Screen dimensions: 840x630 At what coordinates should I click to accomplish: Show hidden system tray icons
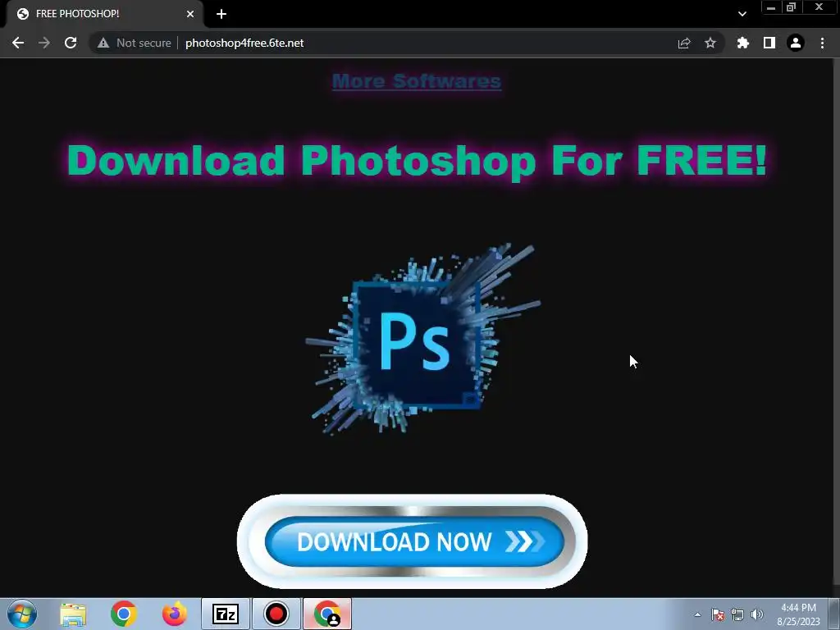(x=697, y=614)
